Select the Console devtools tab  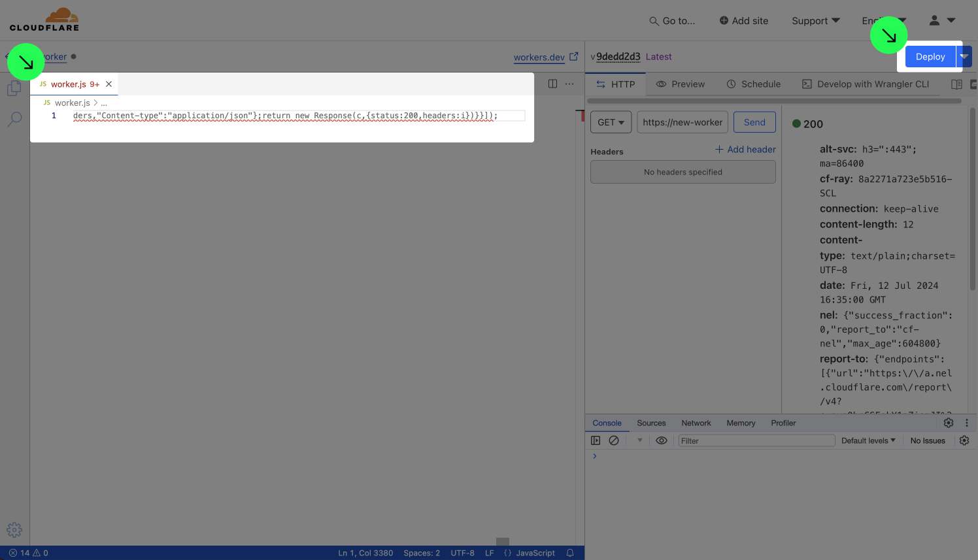tap(607, 423)
